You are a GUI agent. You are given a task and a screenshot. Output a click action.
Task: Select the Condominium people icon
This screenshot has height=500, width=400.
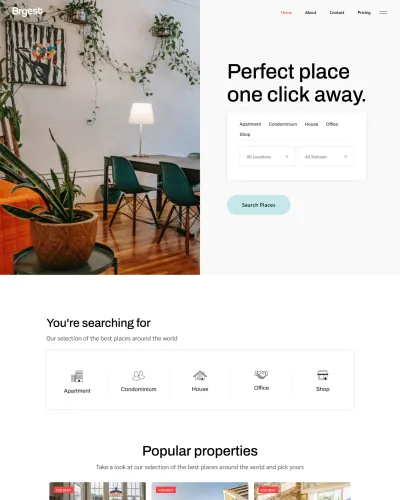pos(138,375)
